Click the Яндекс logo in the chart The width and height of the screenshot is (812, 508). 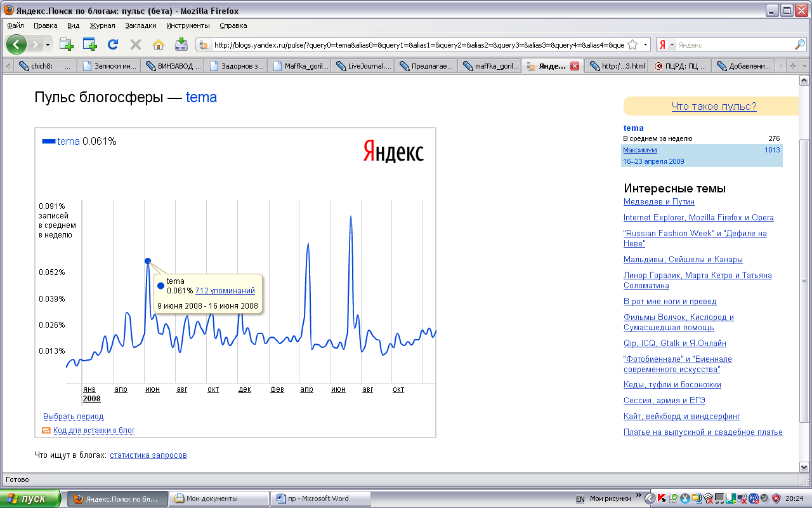tap(393, 152)
